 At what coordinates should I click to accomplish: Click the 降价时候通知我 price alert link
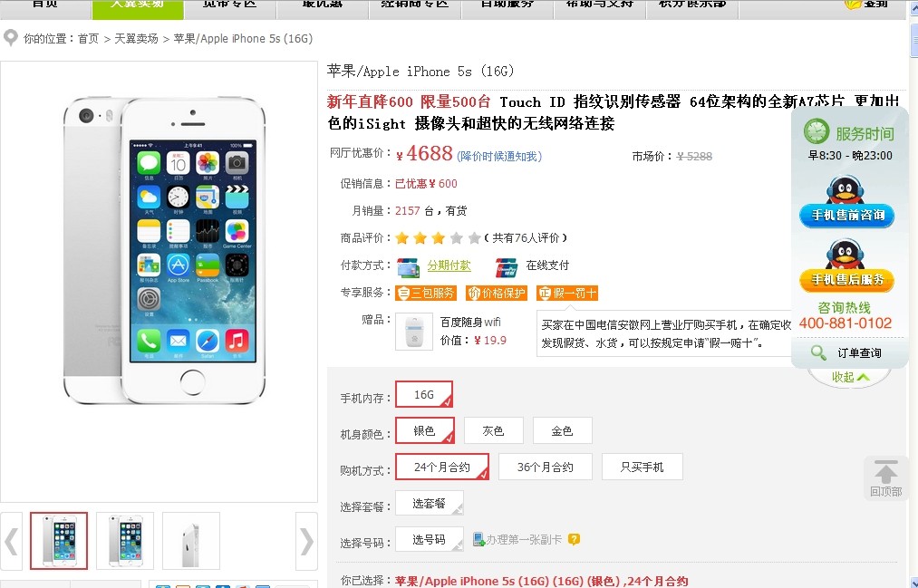499,156
